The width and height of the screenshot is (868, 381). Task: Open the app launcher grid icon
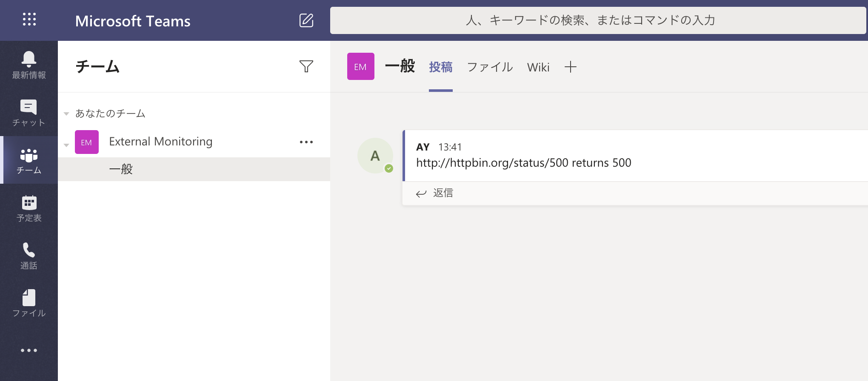point(29,19)
